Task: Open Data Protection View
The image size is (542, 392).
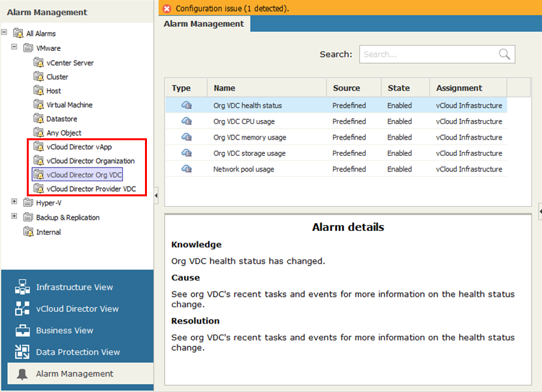Action: pyautogui.click(x=78, y=352)
